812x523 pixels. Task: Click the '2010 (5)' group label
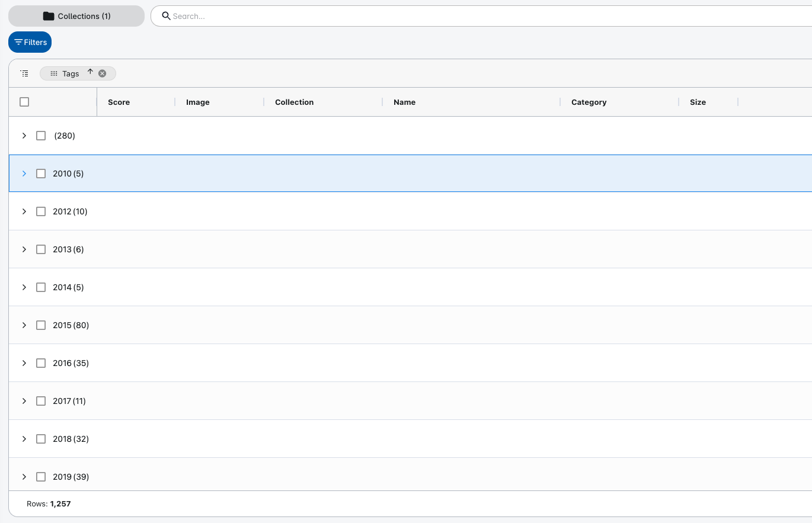click(x=68, y=174)
